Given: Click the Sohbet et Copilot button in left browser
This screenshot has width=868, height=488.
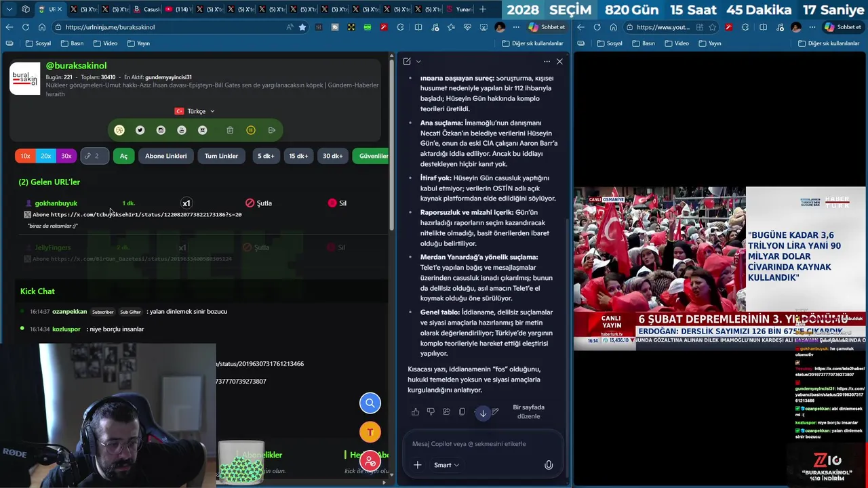Looking at the screenshot, I should tap(548, 27).
